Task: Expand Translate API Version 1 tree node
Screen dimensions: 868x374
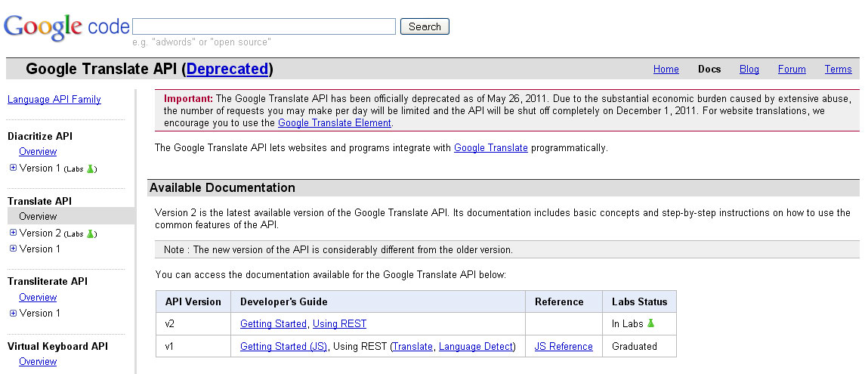Action: click(x=13, y=249)
